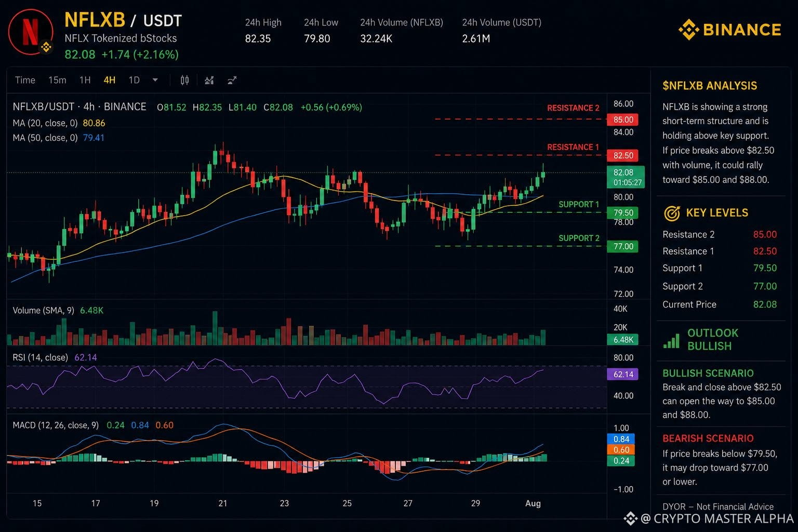Click the green 0.24 MACD axis tag
This screenshot has width=798, height=532.
pyautogui.click(x=621, y=461)
